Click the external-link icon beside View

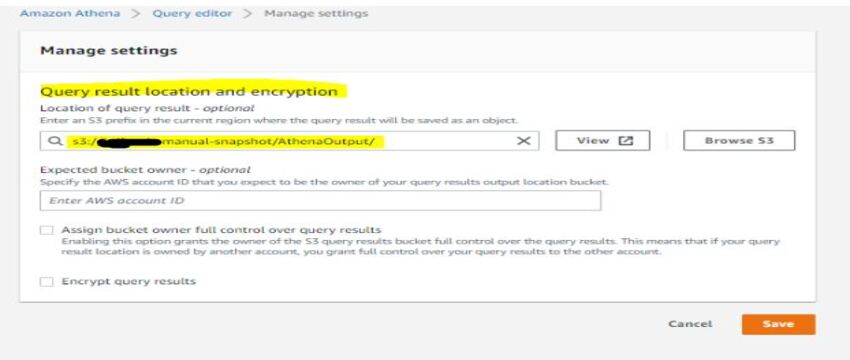point(626,140)
